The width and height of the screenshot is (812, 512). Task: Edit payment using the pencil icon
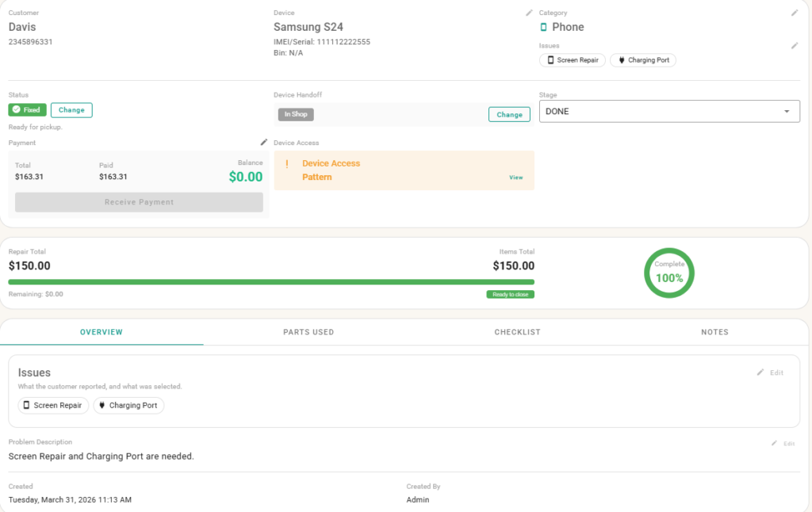(264, 143)
